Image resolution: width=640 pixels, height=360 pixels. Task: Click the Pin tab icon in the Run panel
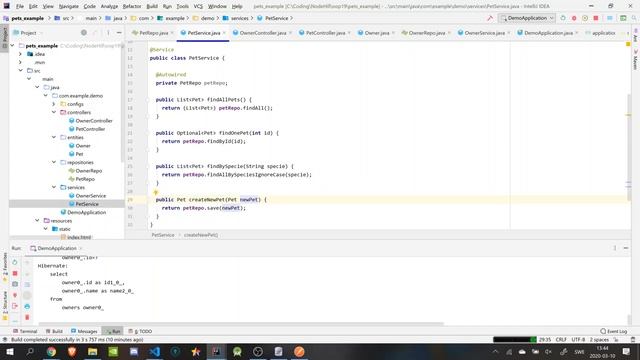pyautogui.click(x=15, y=295)
